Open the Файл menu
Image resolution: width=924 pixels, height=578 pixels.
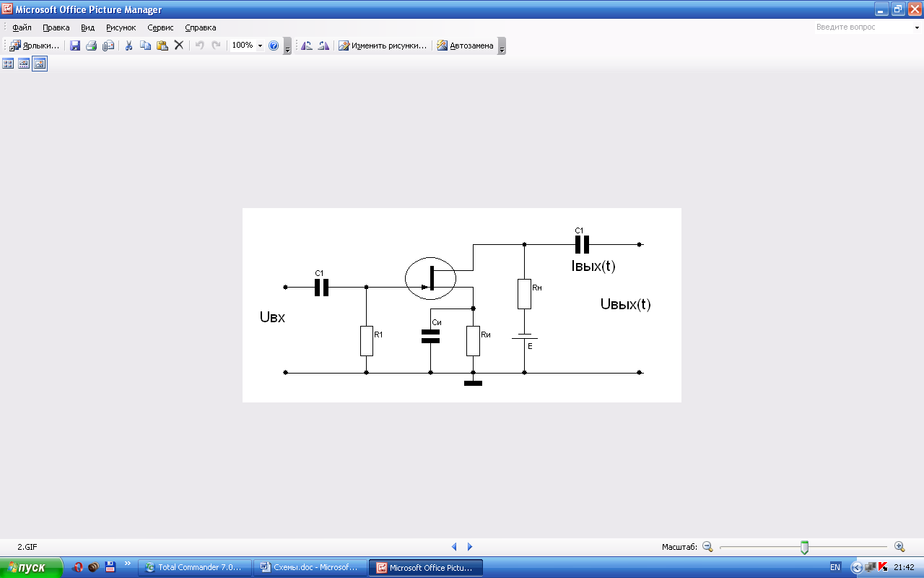(x=22, y=27)
